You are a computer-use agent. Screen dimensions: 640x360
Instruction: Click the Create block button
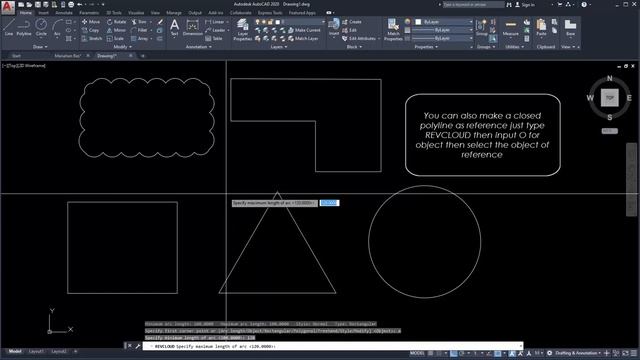(x=352, y=22)
